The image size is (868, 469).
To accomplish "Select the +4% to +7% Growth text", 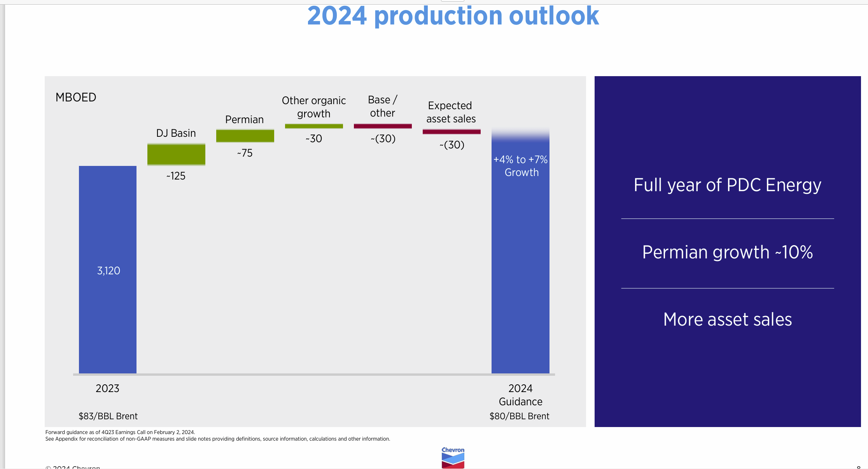I will 520,166.
